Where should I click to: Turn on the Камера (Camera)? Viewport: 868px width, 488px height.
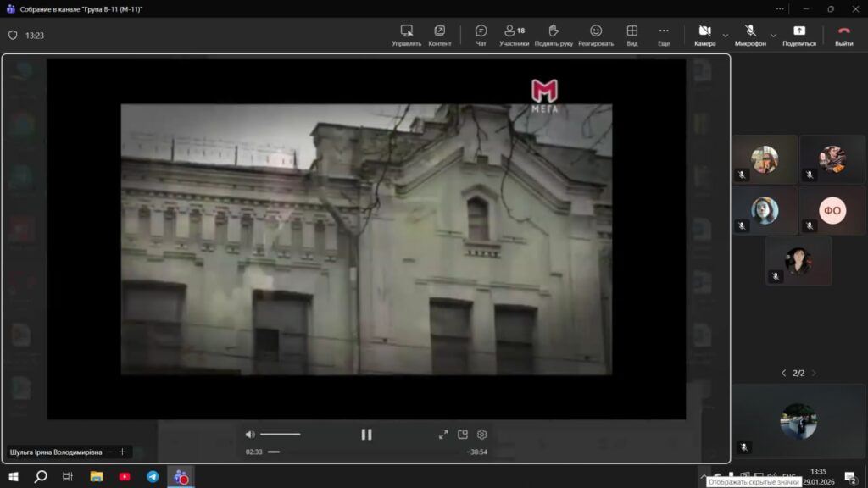click(x=704, y=35)
